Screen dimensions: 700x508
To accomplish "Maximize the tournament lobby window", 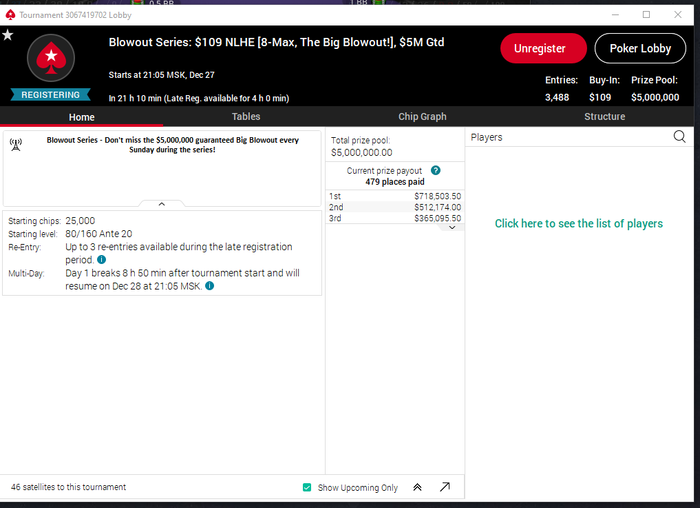I will click(646, 15).
